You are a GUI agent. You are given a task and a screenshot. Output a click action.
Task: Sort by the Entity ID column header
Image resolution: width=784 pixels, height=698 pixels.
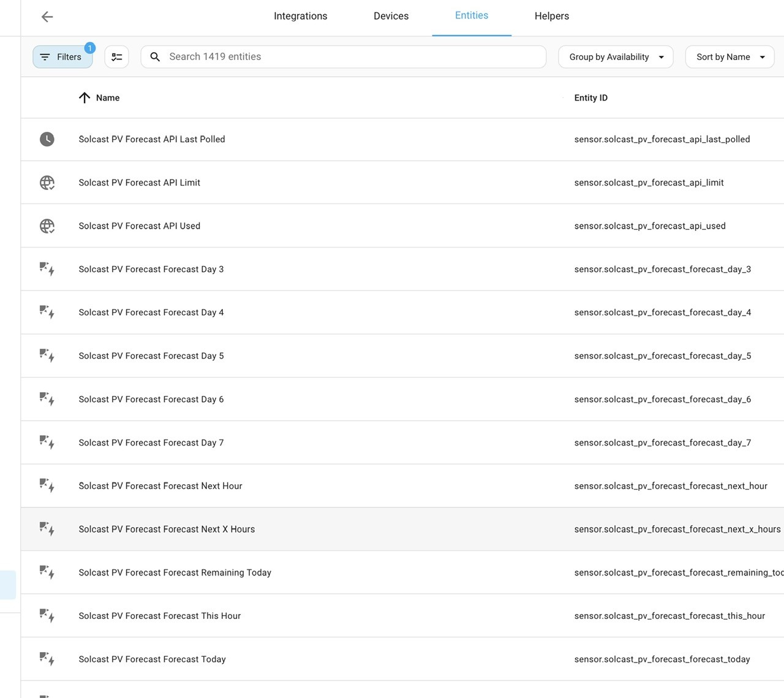coord(591,98)
